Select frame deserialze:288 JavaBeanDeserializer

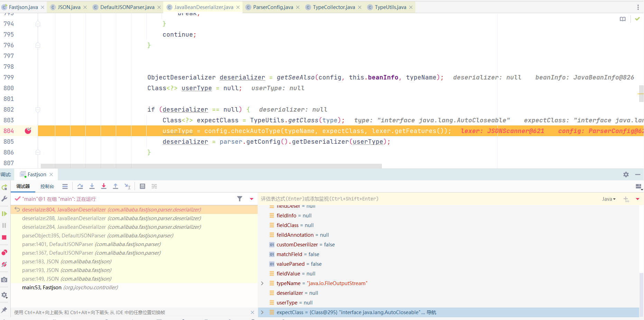click(134, 218)
